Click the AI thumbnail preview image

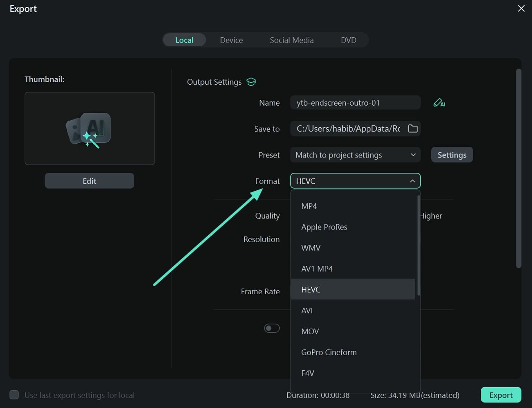pyautogui.click(x=90, y=128)
